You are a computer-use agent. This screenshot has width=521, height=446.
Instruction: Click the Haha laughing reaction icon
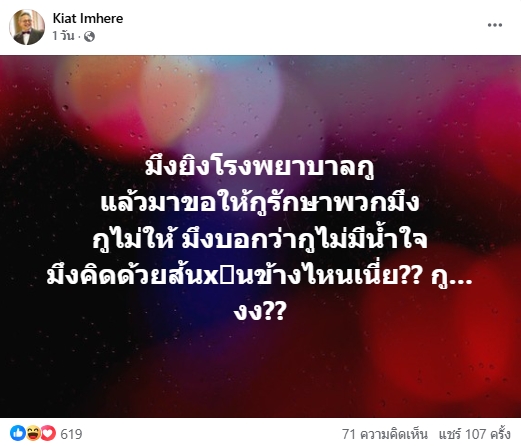click(x=33, y=433)
